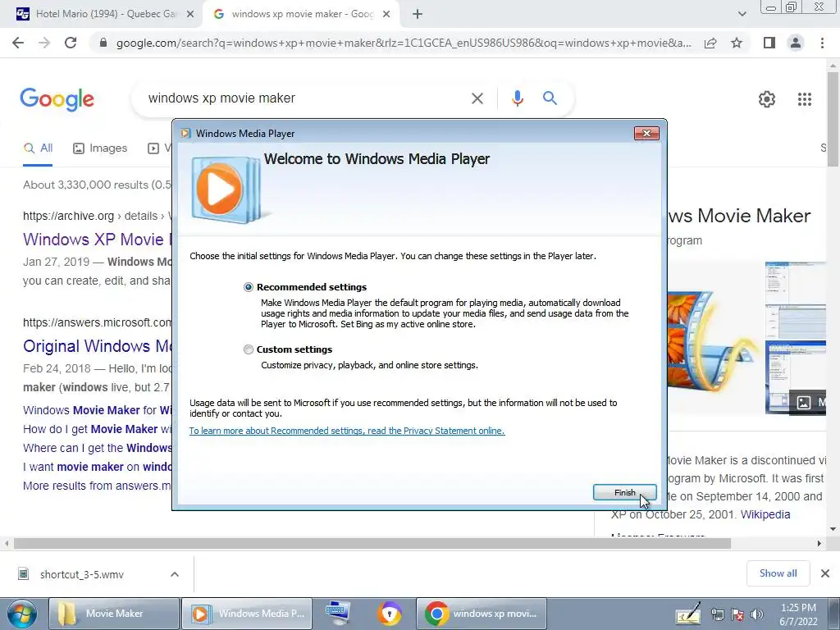Screen dimensions: 840x630
Task: Open the Wikipedia link in knowledge panel
Action: coord(765,514)
